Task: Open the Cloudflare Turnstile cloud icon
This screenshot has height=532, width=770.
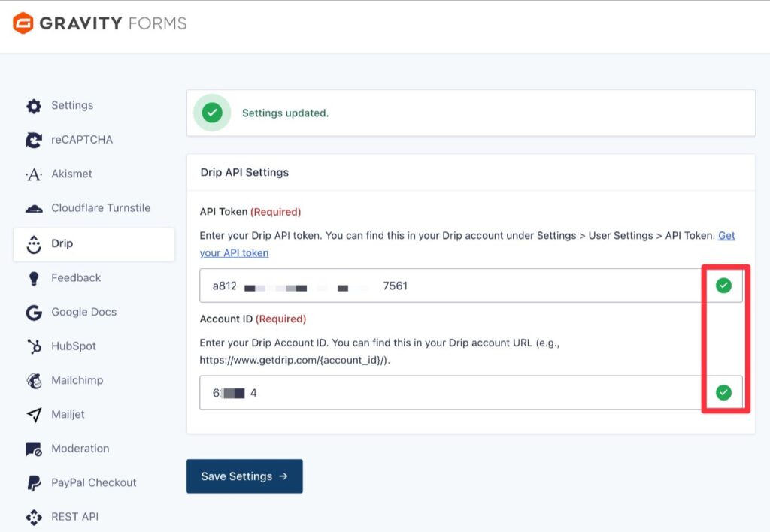Action: coord(34,209)
